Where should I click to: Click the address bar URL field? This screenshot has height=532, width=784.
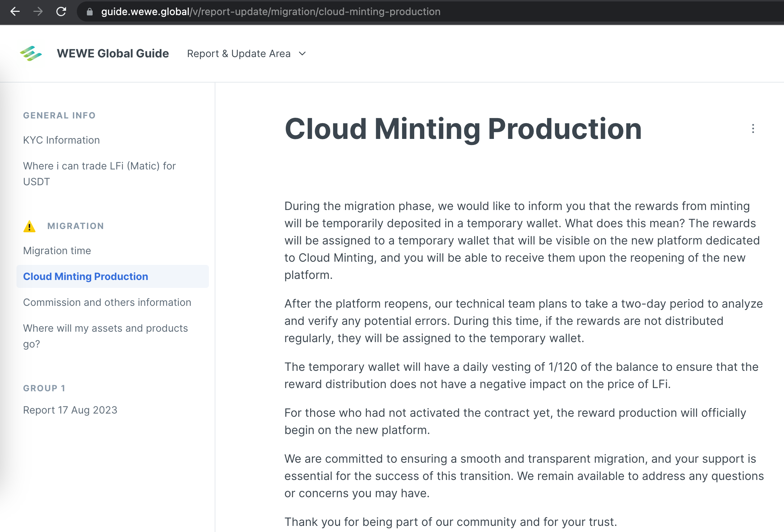pyautogui.click(x=271, y=11)
